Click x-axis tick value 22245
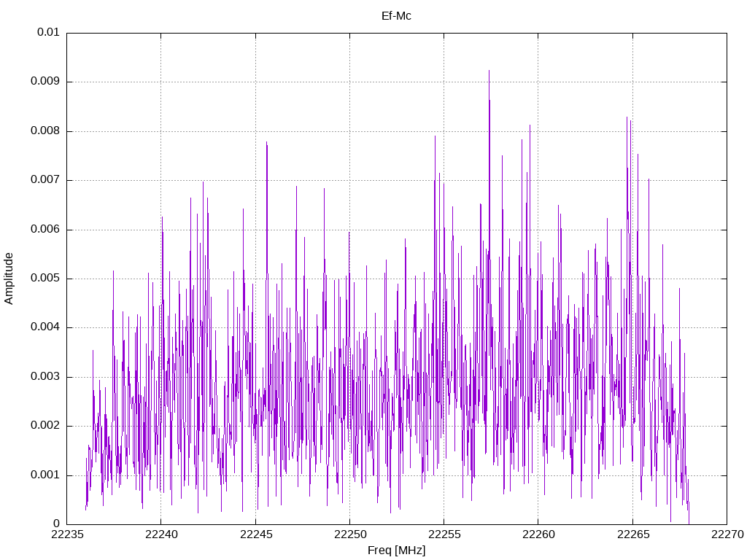Image resolution: width=747 pixels, height=560 pixels. click(x=255, y=534)
